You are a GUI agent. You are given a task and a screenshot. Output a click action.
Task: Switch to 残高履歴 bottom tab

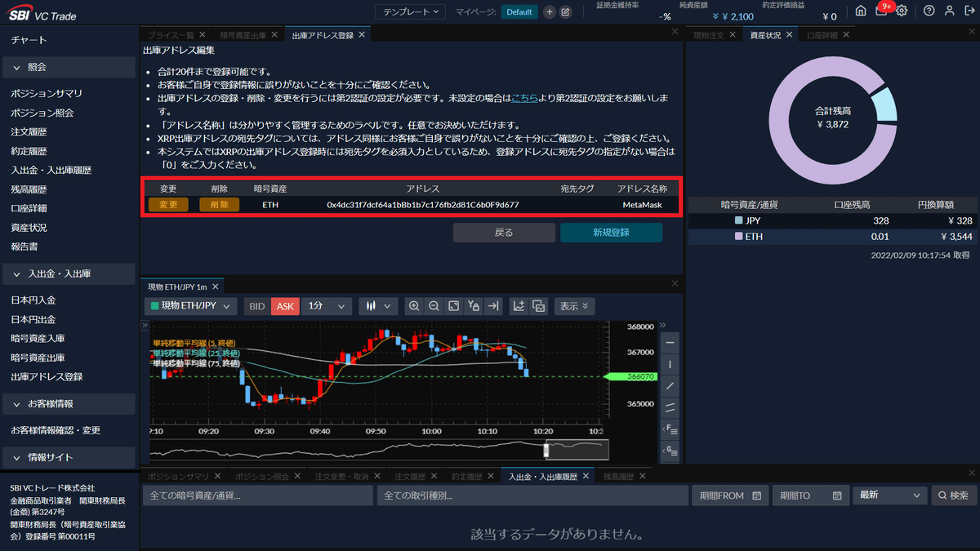click(618, 476)
